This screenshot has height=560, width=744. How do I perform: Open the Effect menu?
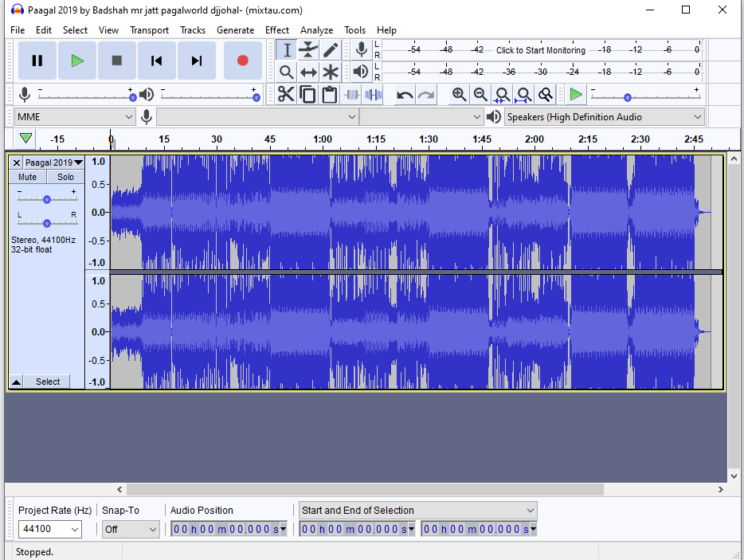(277, 30)
